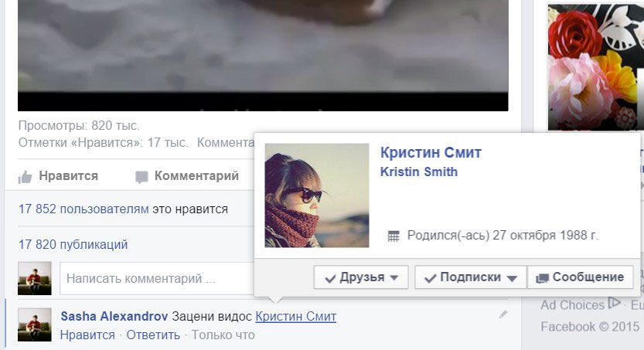Open the Кристин Смит name link in hovercard
Viewport: 644px width, 350px height.
(431, 153)
